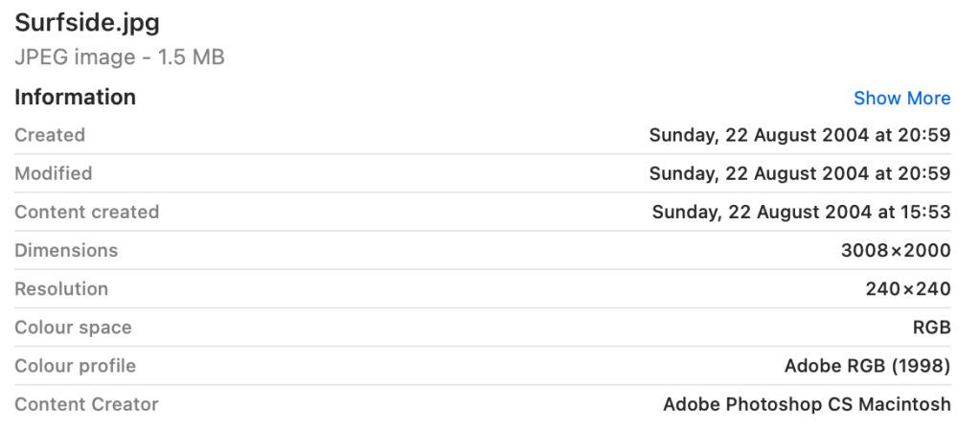Click the JPEG image 1.5 MB subtitle

[120, 57]
